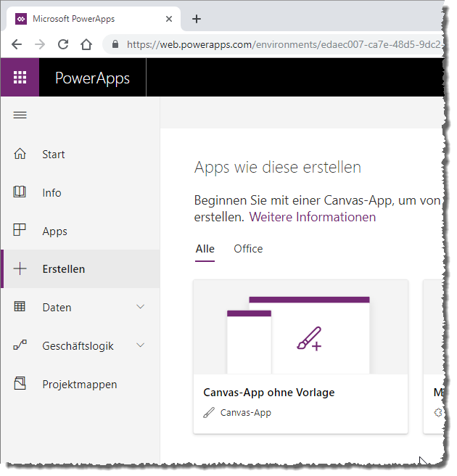Collapse the hamburger navigation menu

(x=20, y=115)
